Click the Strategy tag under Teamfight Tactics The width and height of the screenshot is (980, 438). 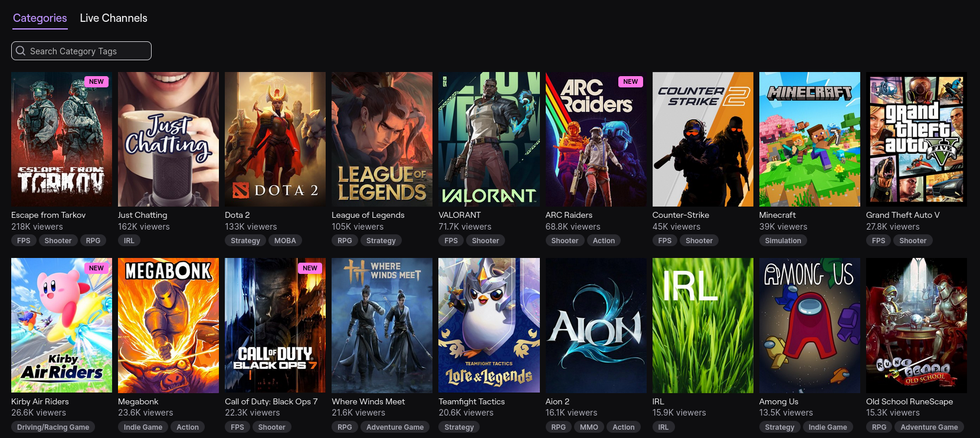(x=459, y=427)
